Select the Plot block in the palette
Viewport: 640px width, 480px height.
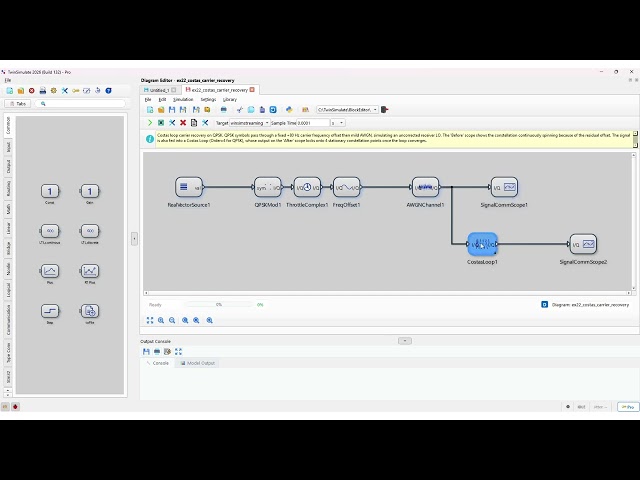pos(50,271)
